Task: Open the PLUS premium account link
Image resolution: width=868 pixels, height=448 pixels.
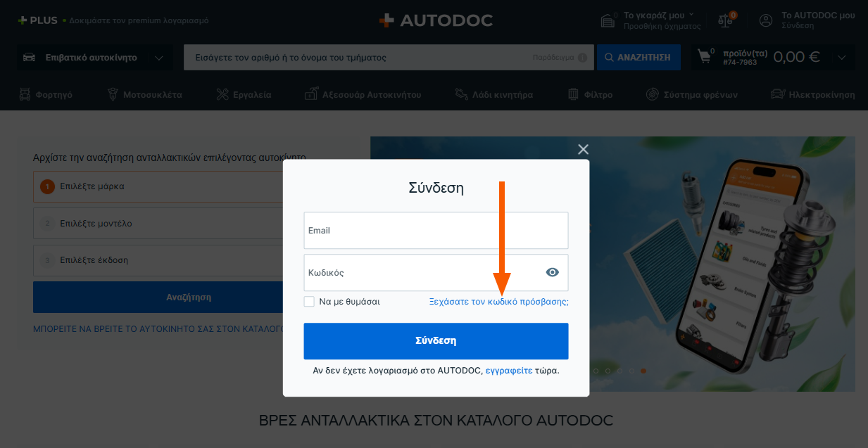Action: click(113, 20)
